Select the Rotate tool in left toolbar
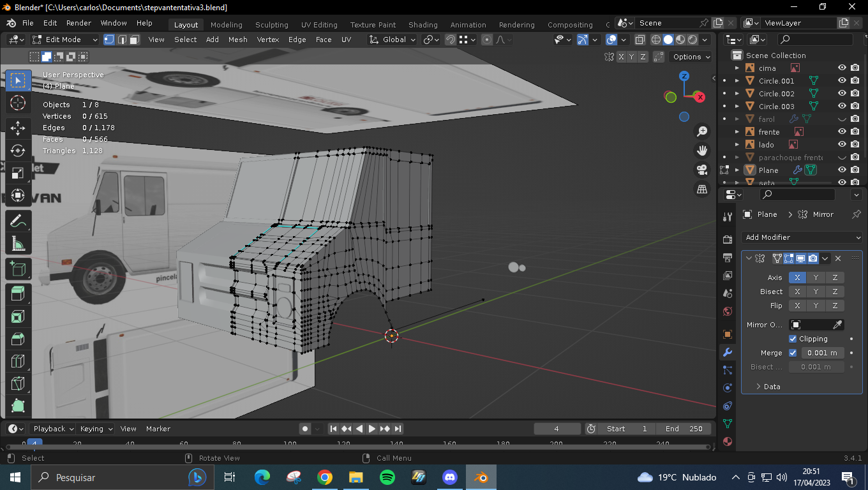Viewport: 868px width, 490px height. (18, 151)
